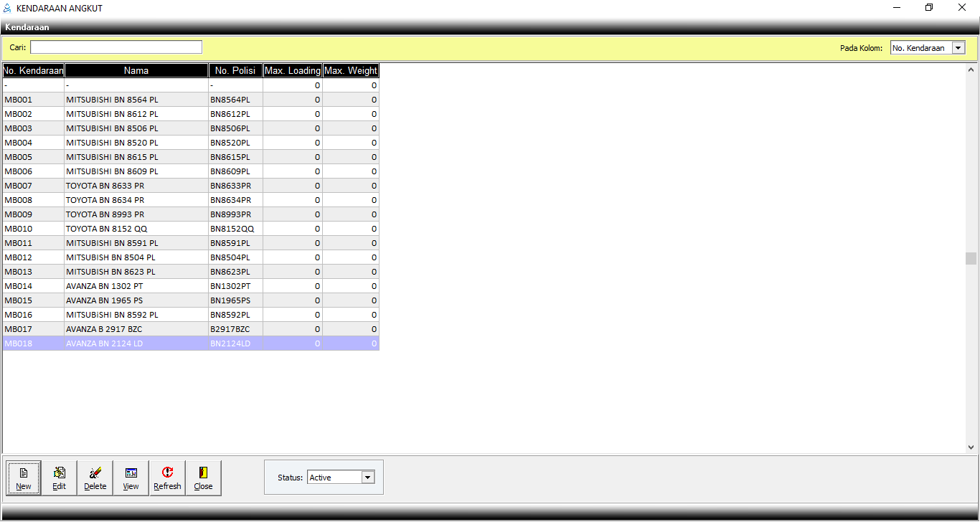Expand the Pada Kolom dropdown

tap(958, 48)
